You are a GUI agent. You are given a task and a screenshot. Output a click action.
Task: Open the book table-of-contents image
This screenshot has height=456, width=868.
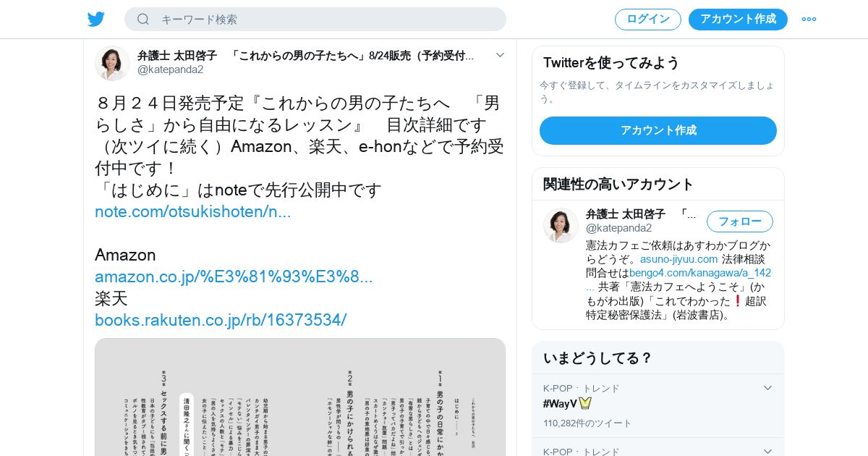[x=300, y=397]
